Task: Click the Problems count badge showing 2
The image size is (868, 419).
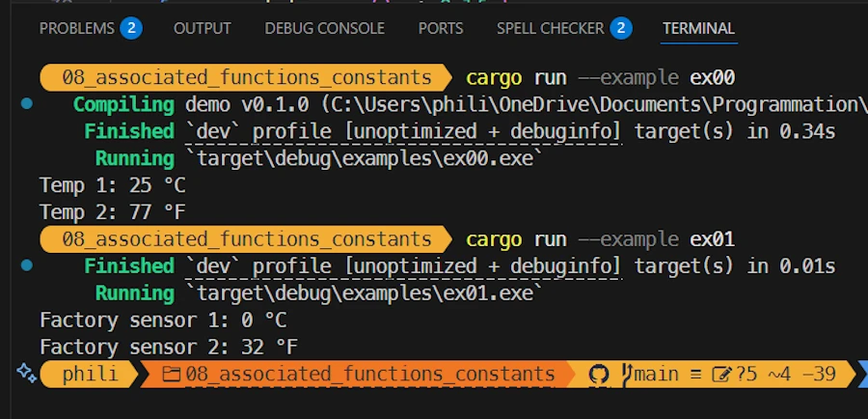Action: [131, 28]
